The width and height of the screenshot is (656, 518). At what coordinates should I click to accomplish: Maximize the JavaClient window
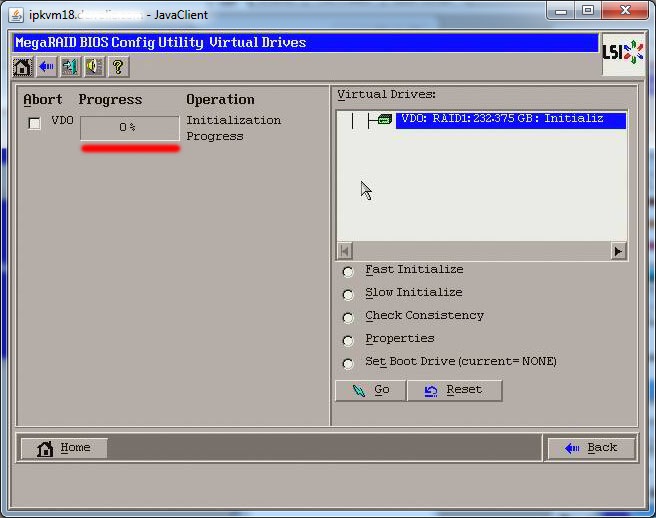coord(588,10)
